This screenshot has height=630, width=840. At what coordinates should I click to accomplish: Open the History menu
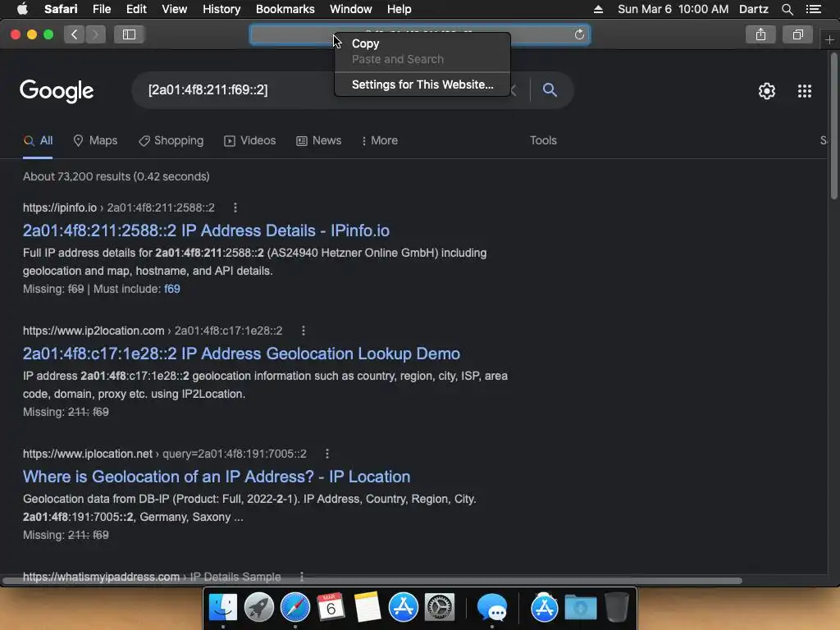[x=221, y=9]
